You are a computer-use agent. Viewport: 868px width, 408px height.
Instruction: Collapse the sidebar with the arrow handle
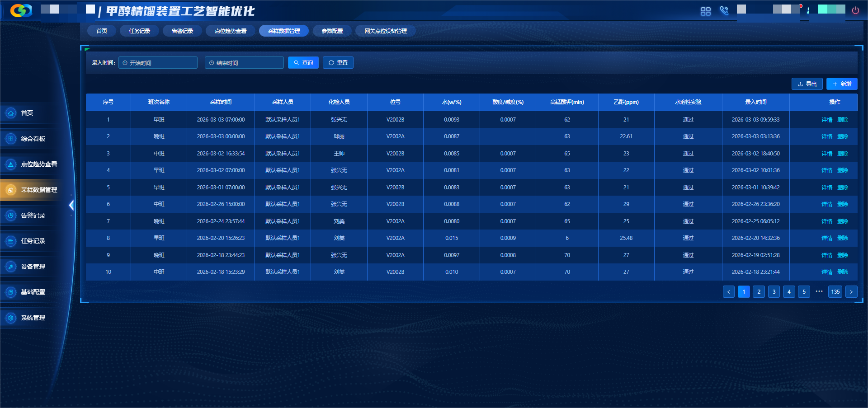coord(71,205)
